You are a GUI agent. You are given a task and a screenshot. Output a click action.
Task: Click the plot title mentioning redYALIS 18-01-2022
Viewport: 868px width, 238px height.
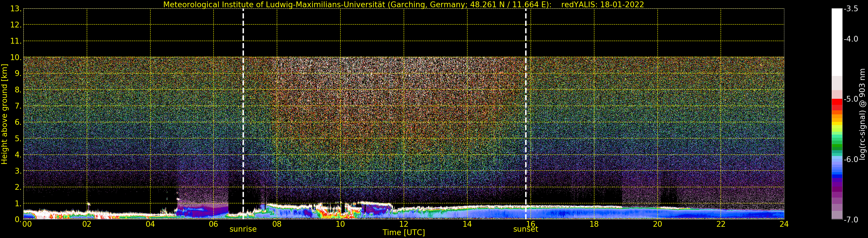403,4
